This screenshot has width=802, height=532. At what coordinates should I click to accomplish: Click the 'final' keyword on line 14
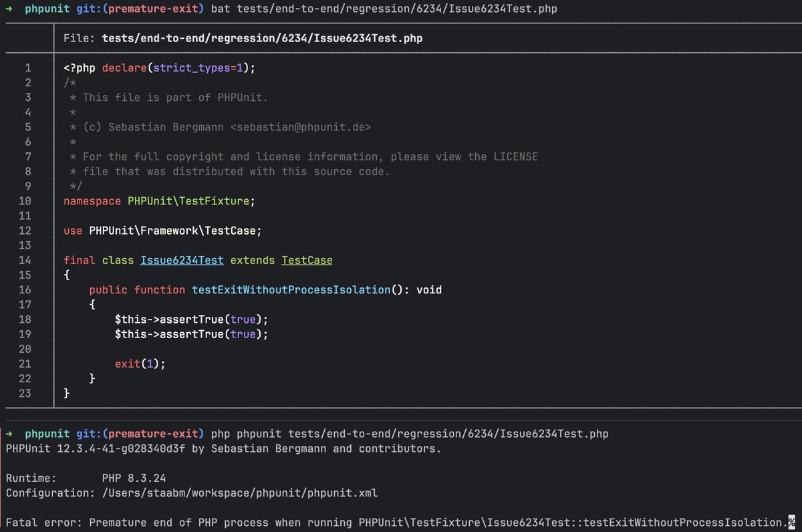coord(80,260)
